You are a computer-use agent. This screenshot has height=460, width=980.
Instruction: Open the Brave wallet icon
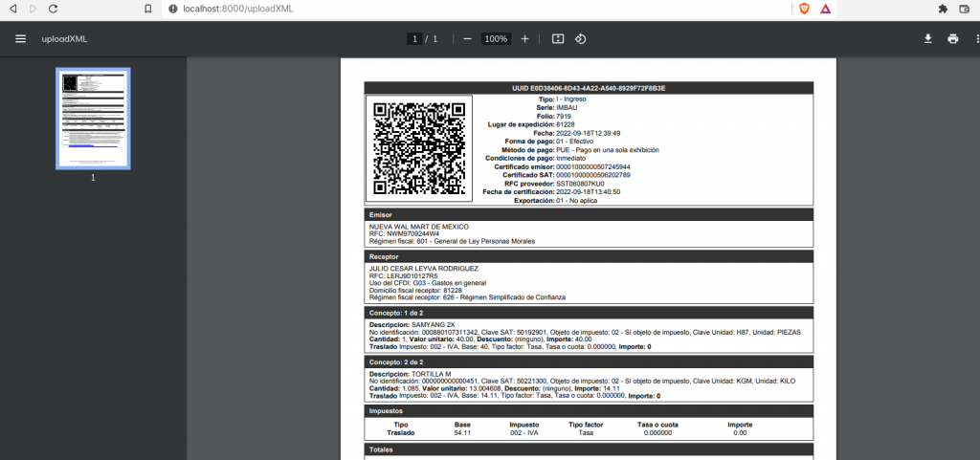[x=964, y=9]
